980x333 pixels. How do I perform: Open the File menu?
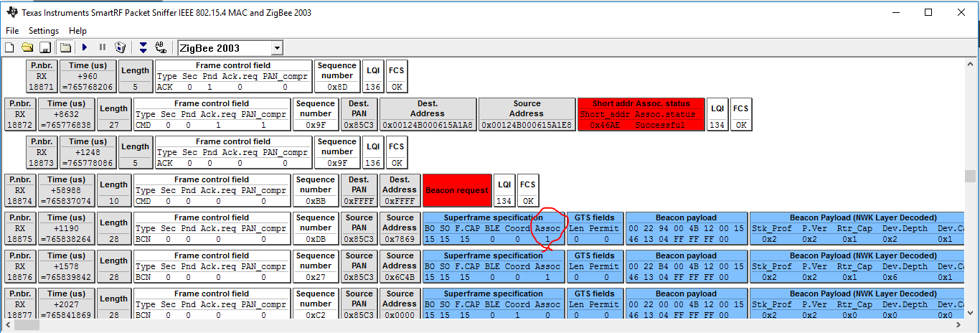click(12, 31)
